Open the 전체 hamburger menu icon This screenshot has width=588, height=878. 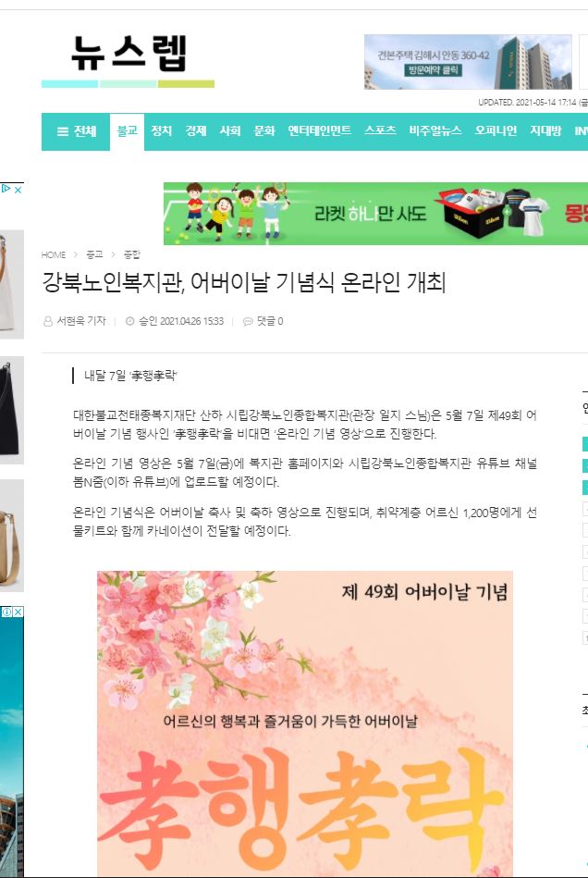pos(62,131)
